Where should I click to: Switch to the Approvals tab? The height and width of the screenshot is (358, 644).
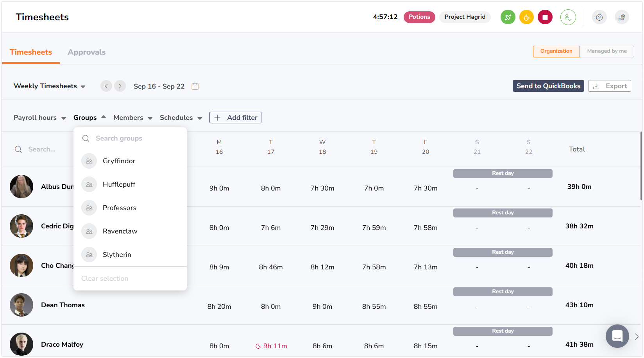point(87,52)
